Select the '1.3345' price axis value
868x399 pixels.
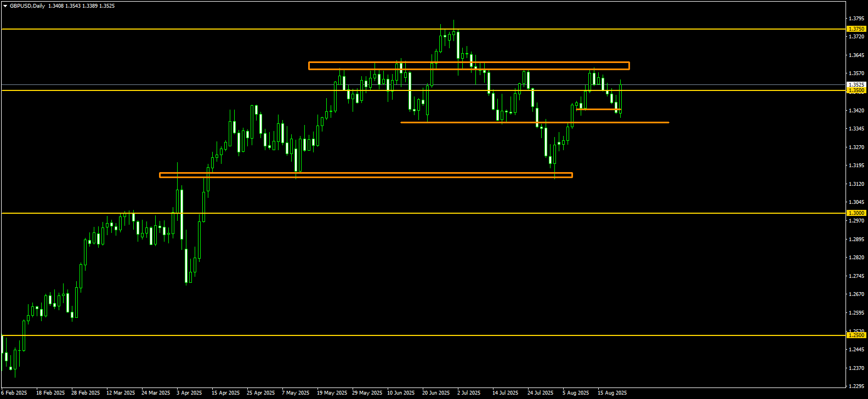[x=856, y=129]
